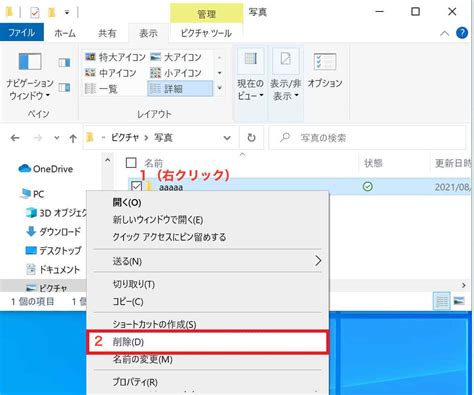The height and width of the screenshot is (395, 474).
Task: Select OneDrive in the navigation pane
Action: tap(46, 169)
